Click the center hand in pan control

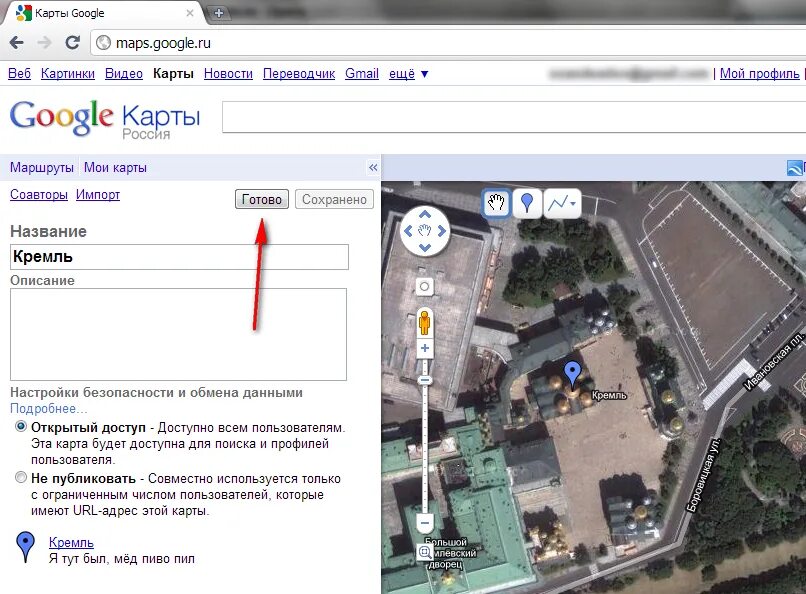point(425,231)
